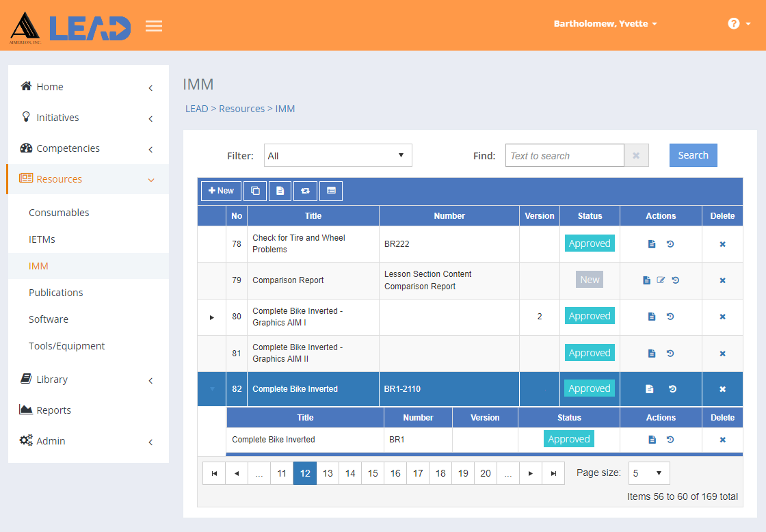Click the edit pencil icon for Comparison Report
Viewport: 766px width, 532px height.
click(x=661, y=280)
